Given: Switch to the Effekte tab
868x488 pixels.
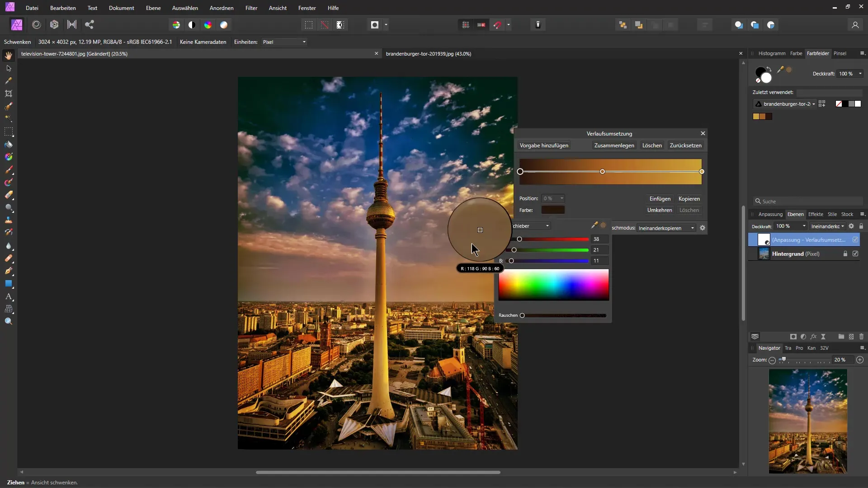Looking at the screenshot, I should [x=816, y=214].
